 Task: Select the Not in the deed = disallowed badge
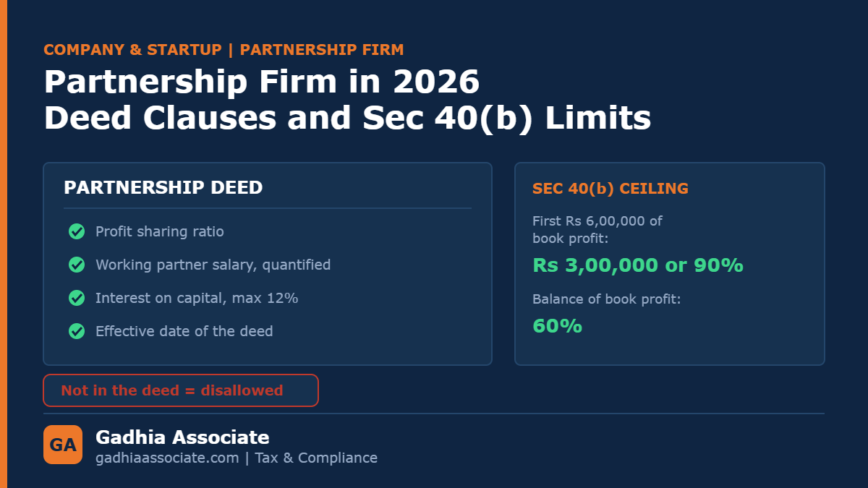(x=181, y=390)
